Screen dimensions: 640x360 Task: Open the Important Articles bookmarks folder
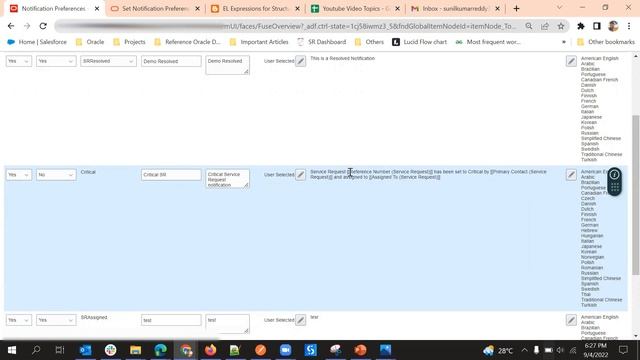pyautogui.click(x=259, y=42)
